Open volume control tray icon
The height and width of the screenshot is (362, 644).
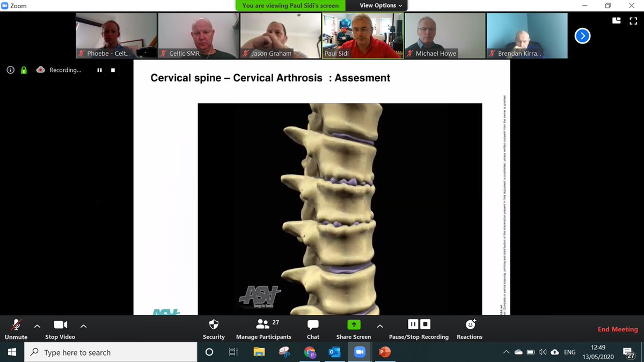(x=543, y=352)
